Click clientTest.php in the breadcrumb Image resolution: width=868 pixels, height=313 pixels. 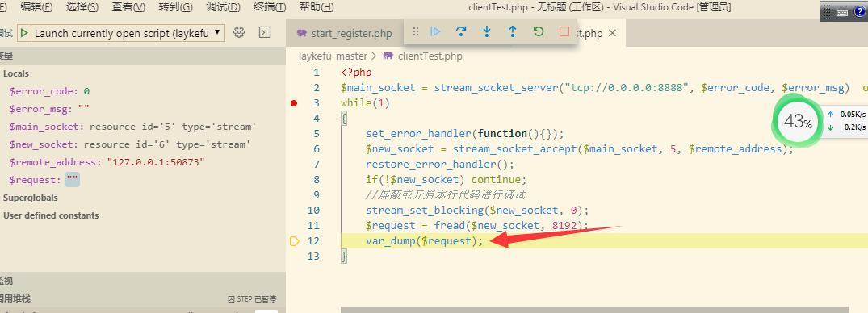click(x=430, y=56)
